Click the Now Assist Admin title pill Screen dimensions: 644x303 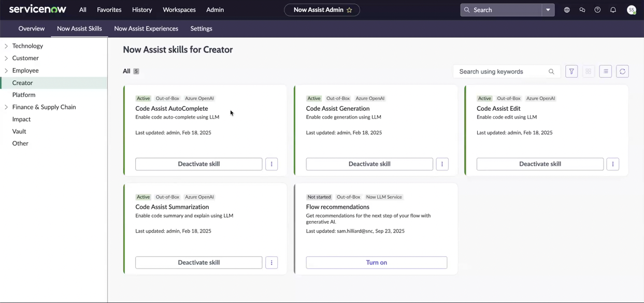point(322,10)
